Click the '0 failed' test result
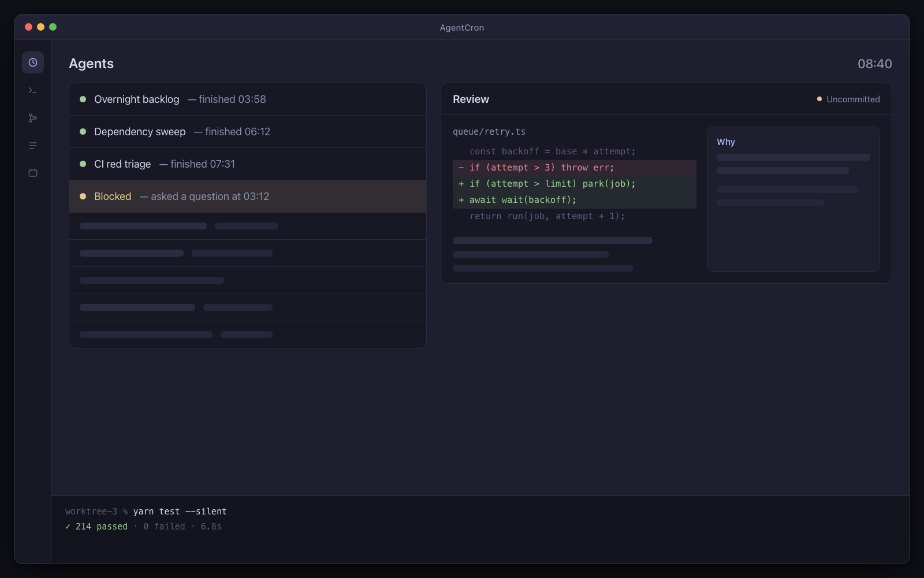924x578 pixels. 165,527
